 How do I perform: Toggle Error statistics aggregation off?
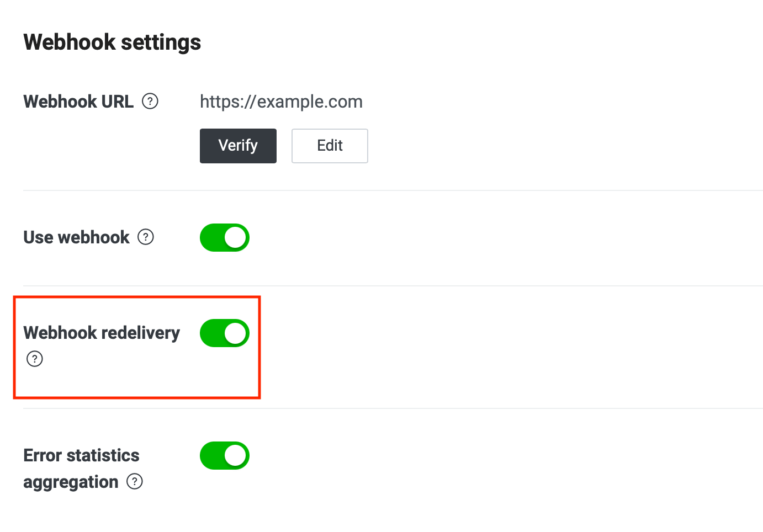pos(225,456)
